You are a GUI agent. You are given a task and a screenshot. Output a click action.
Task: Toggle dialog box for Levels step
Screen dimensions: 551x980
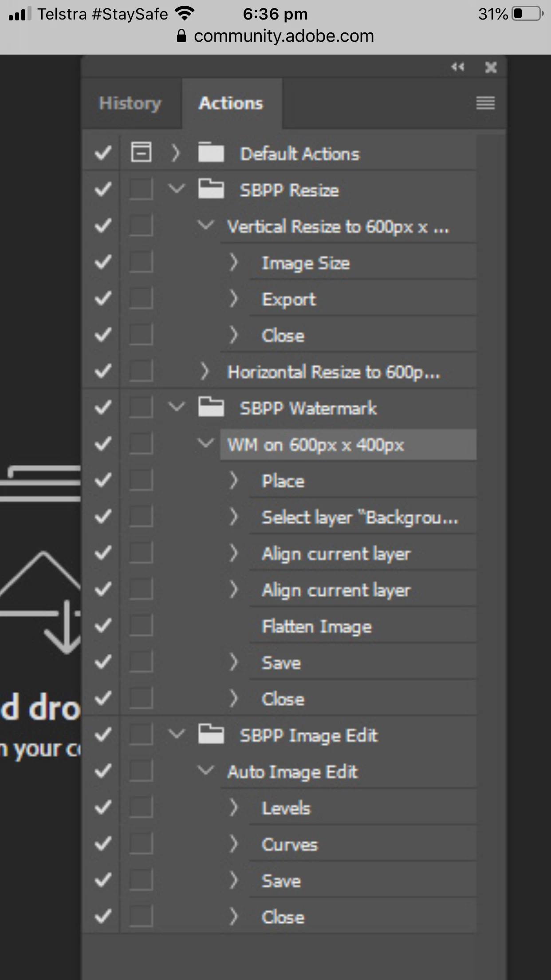(x=141, y=807)
